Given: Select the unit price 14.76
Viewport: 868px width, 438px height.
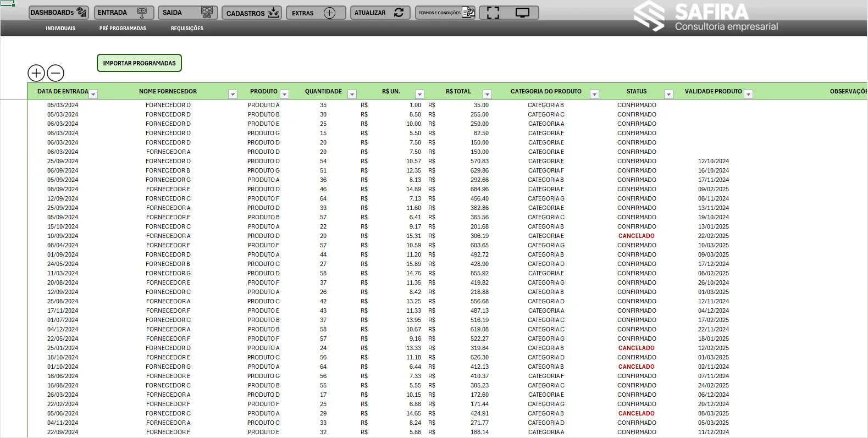Looking at the screenshot, I should [x=414, y=273].
